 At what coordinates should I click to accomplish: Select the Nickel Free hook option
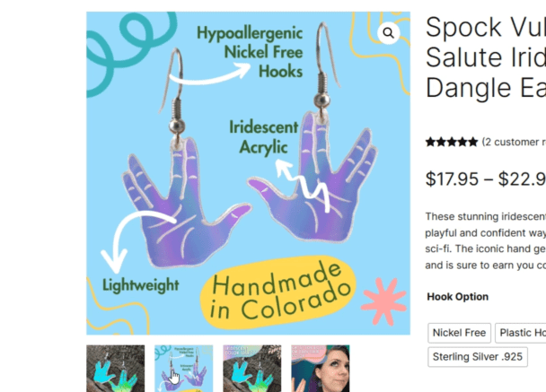point(459,333)
